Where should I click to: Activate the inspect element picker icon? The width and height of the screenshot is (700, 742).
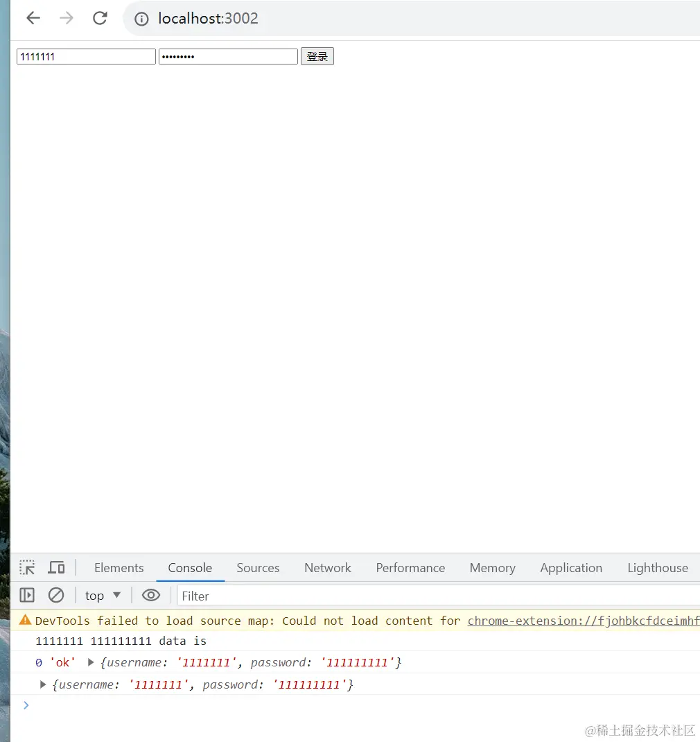pos(27,567)
